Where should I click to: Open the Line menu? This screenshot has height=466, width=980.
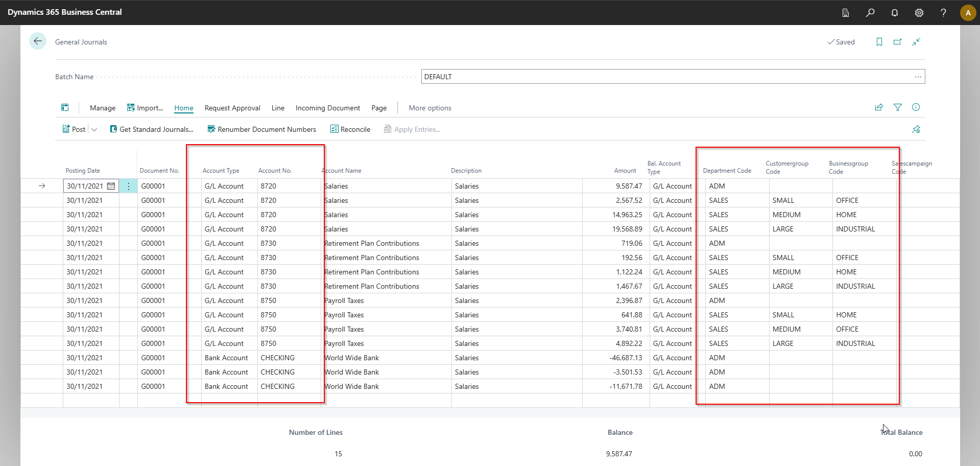pyautogui.click(x=278, y=108)
